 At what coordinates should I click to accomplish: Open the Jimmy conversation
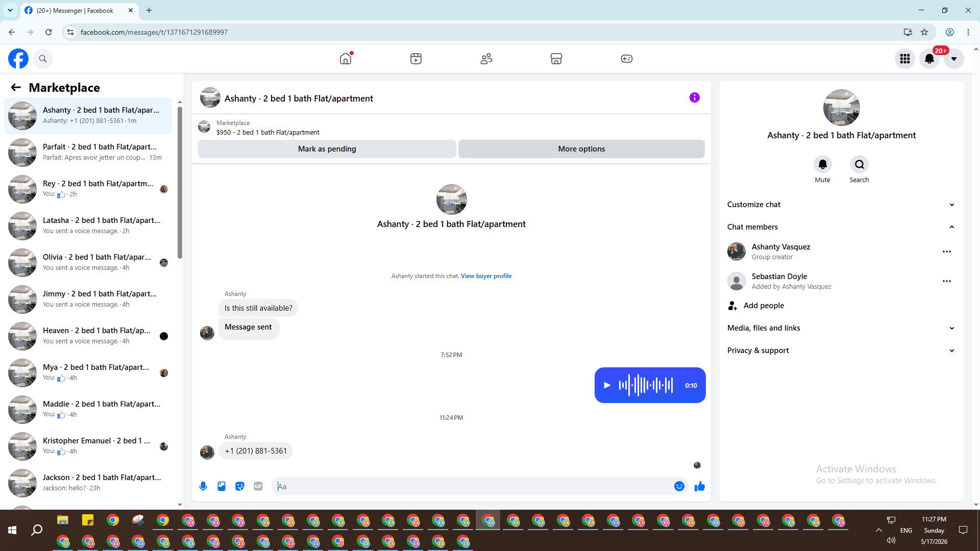coord(88,299)
